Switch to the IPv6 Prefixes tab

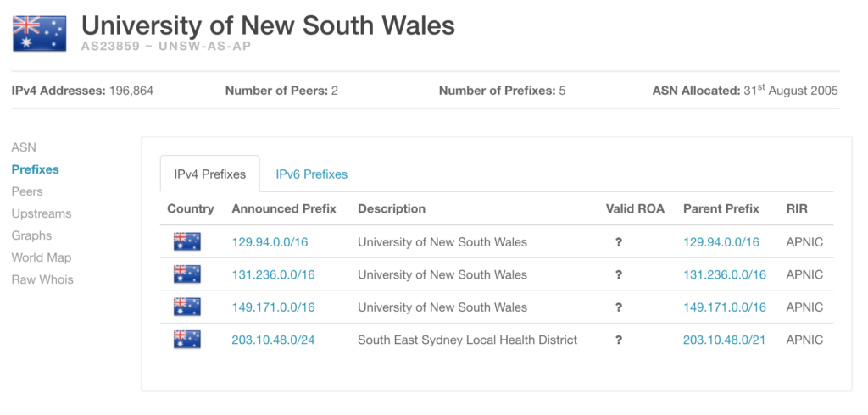(x=312, y=174)
